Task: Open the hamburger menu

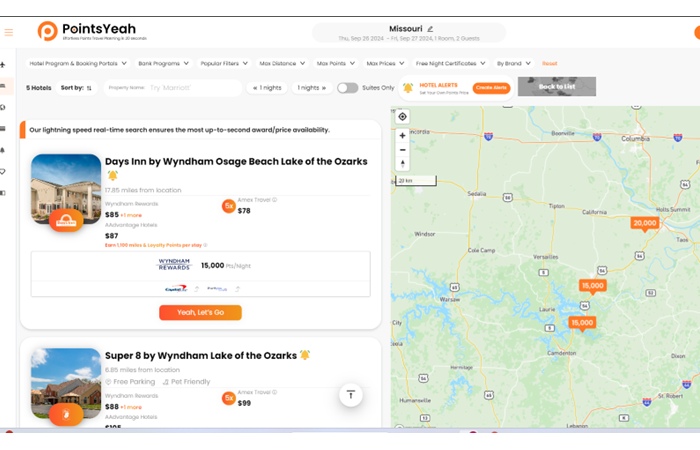Action: [8, 32]
